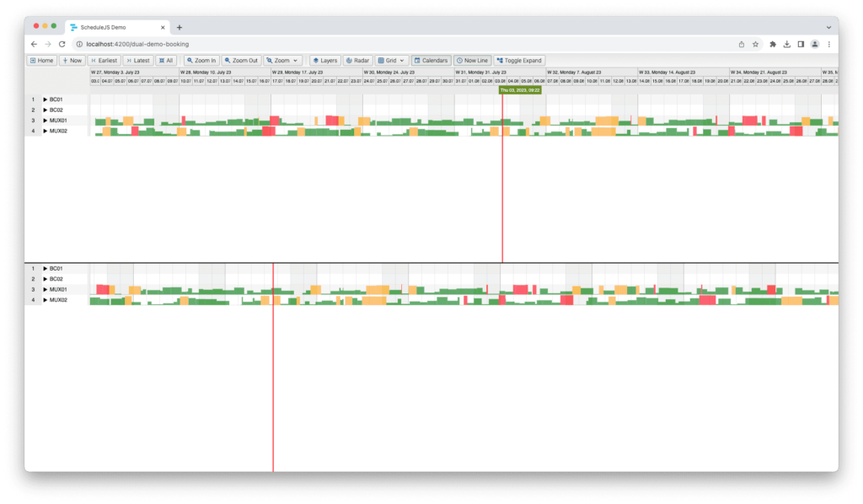Screen dimensions: 863x504
Task: Click the Now button
Action: (72, 60)
